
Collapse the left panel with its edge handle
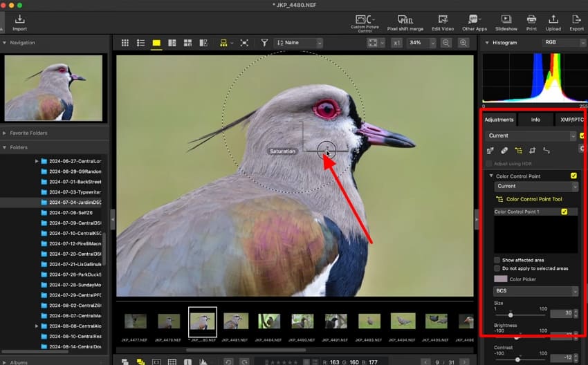(x=113, y=219)
